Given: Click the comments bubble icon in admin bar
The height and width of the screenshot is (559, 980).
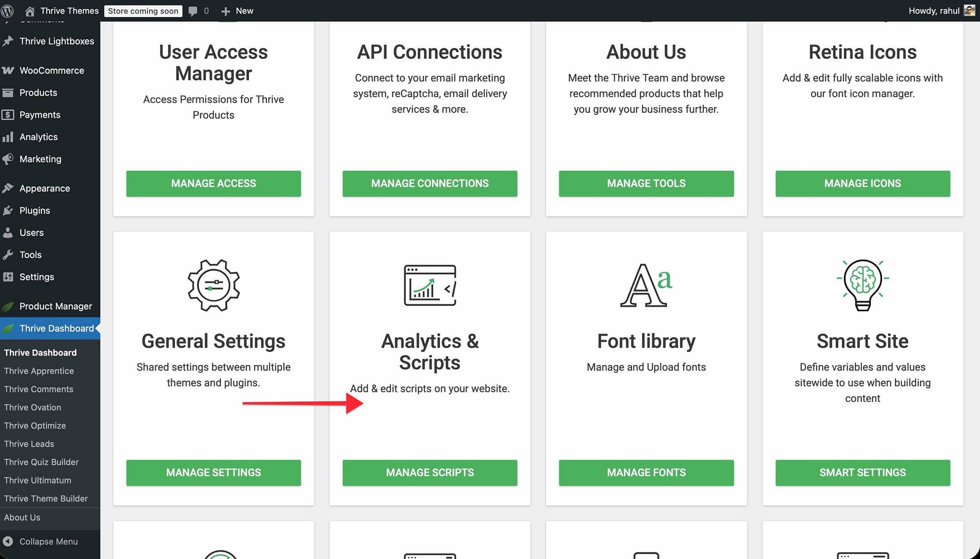Looking at the screenshot, I should click(x=193, y=11).
